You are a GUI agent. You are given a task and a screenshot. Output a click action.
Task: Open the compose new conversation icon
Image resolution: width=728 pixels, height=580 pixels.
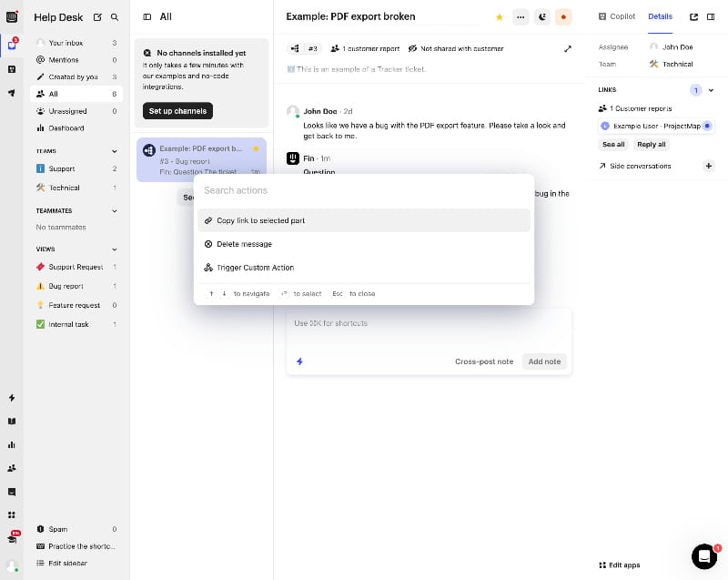[x=97, y=17]
